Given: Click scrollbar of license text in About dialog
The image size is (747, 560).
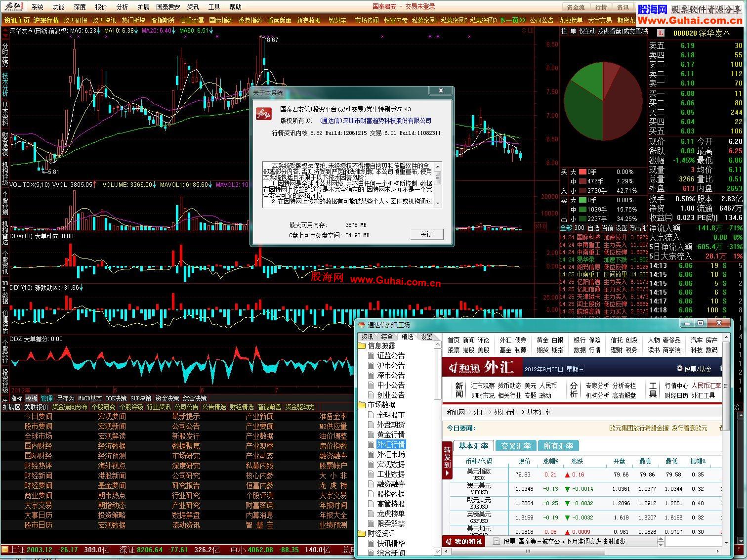Looking at the screenshot, I should (438, 184).
